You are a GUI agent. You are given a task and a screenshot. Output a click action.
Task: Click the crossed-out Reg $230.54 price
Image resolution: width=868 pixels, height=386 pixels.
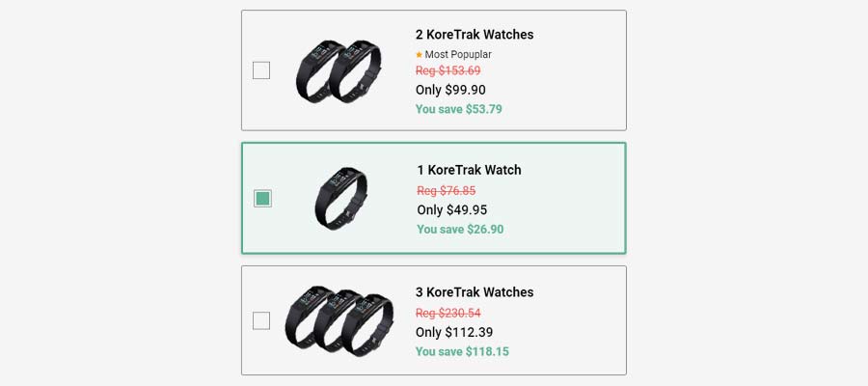pyautogui.click(x=448, y=314)
